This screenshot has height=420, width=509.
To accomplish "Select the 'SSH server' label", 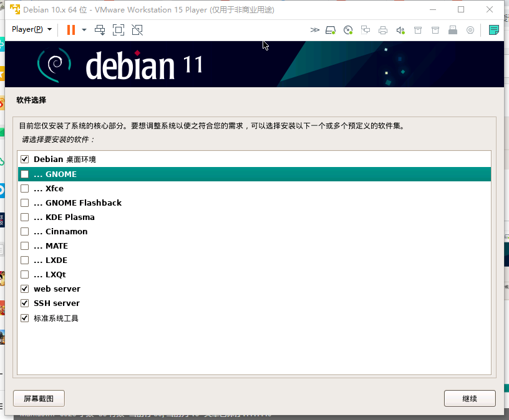I will (57, 303).
